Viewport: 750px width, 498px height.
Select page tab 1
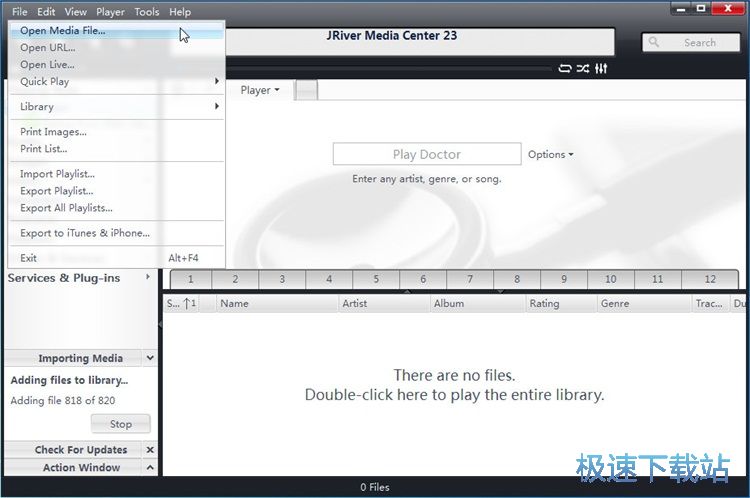pyautogui.click(x=190, y=279)
